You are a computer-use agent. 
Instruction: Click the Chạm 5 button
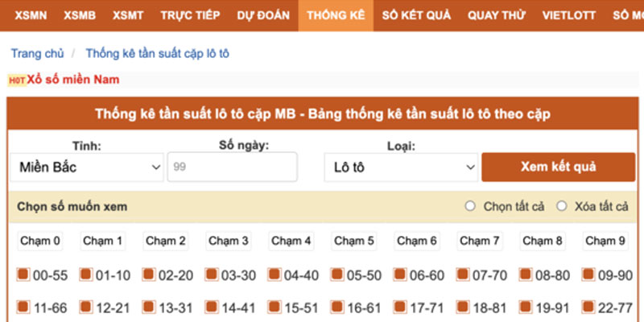(354, 241)
